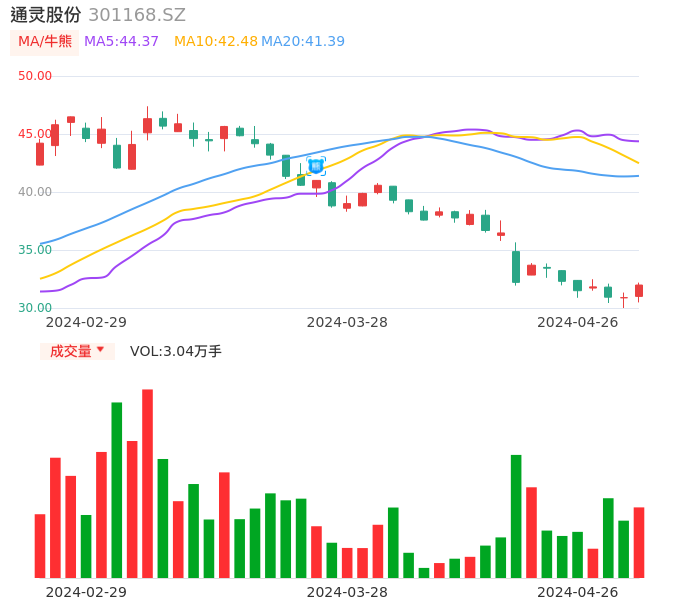686x606 pixels.
Task: Click the 35.00 price axis label
Action: [x=35, y=250]
